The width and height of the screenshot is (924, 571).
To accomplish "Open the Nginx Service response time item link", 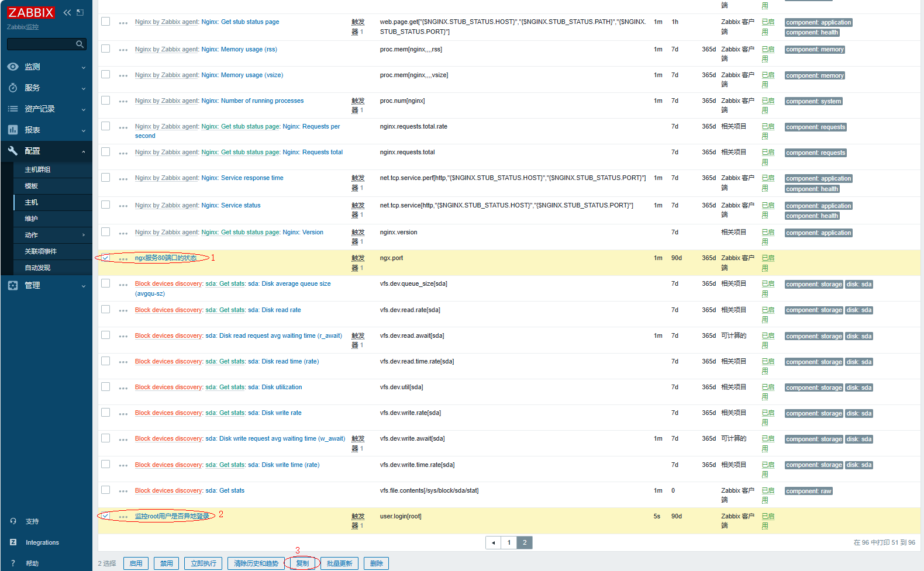I will click(x=251, y=178).
